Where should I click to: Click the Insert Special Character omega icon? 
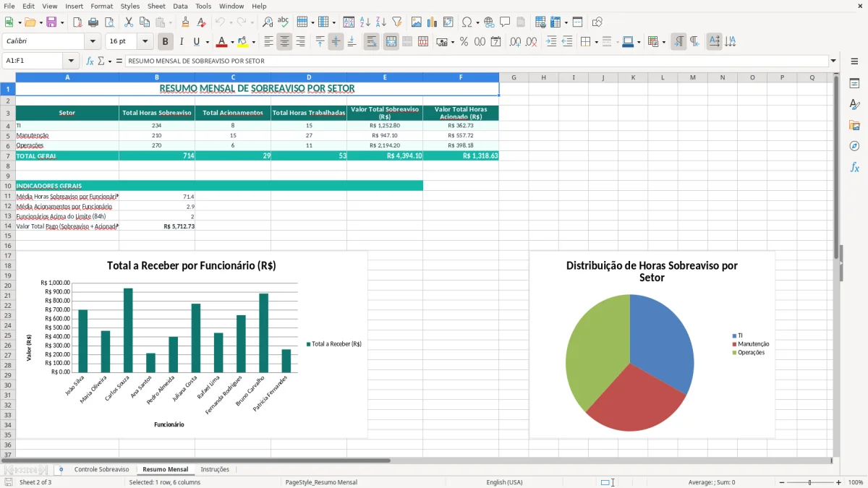pyautogui.click(x=467, y=22)
